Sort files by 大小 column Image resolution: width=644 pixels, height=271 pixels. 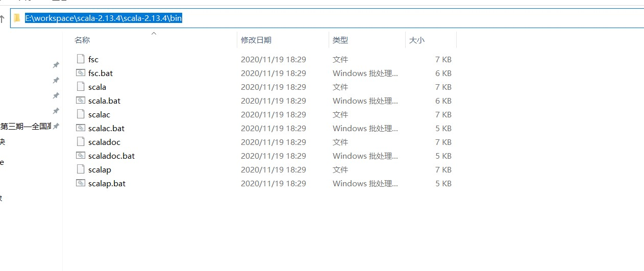417,40
